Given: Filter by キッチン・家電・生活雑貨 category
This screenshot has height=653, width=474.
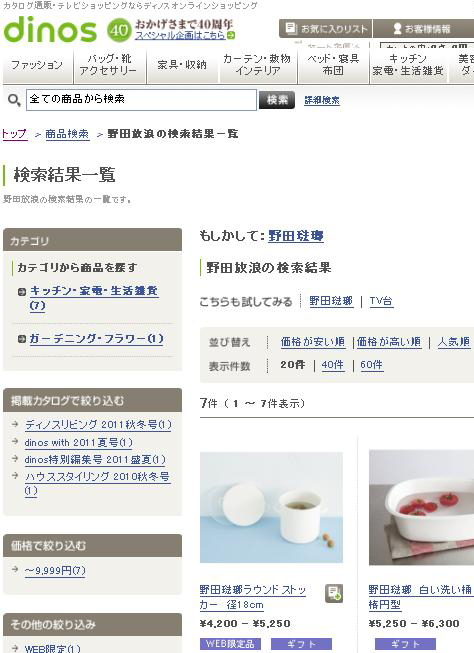Looking at the screenshot, I should pos(94,297).
